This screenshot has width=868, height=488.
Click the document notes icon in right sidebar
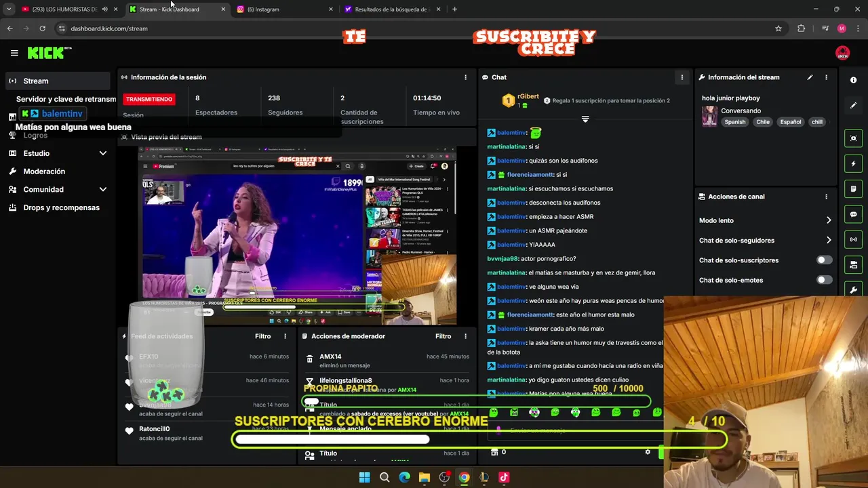tap(853, 188)
